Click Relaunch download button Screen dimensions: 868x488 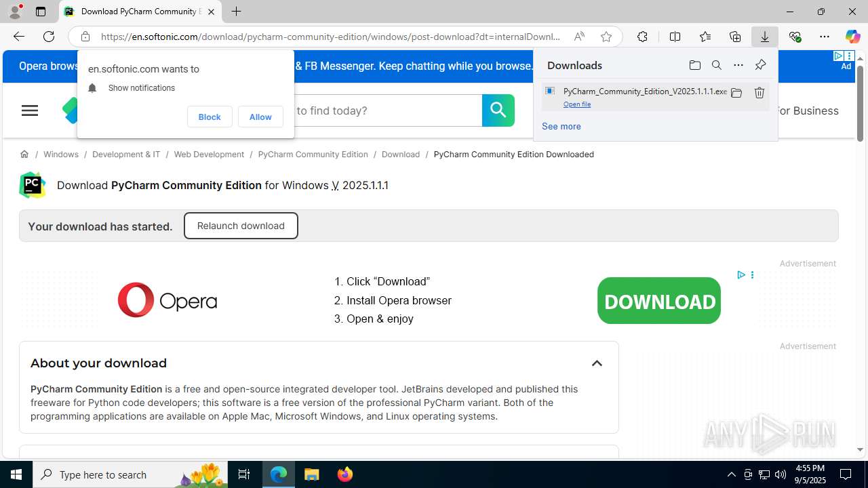coord(241,226)
